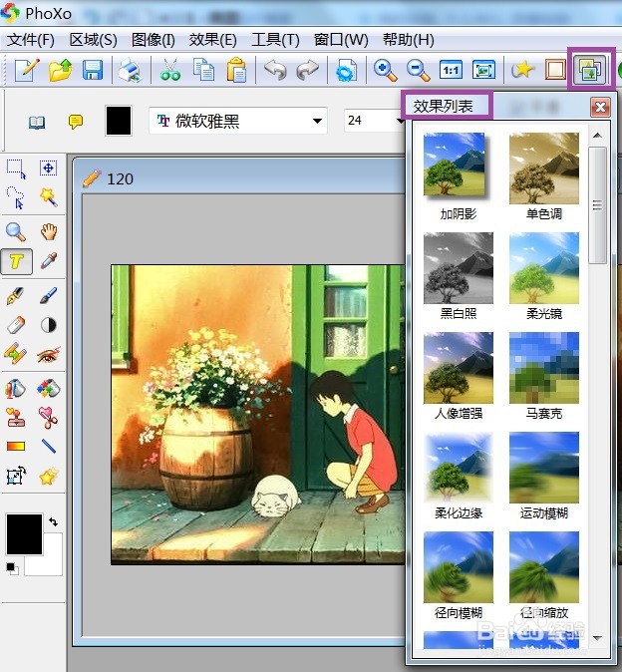Viewport: 622px width, 672px height.
Task: Select the eyedropper color picker tool
Action: 49,261
